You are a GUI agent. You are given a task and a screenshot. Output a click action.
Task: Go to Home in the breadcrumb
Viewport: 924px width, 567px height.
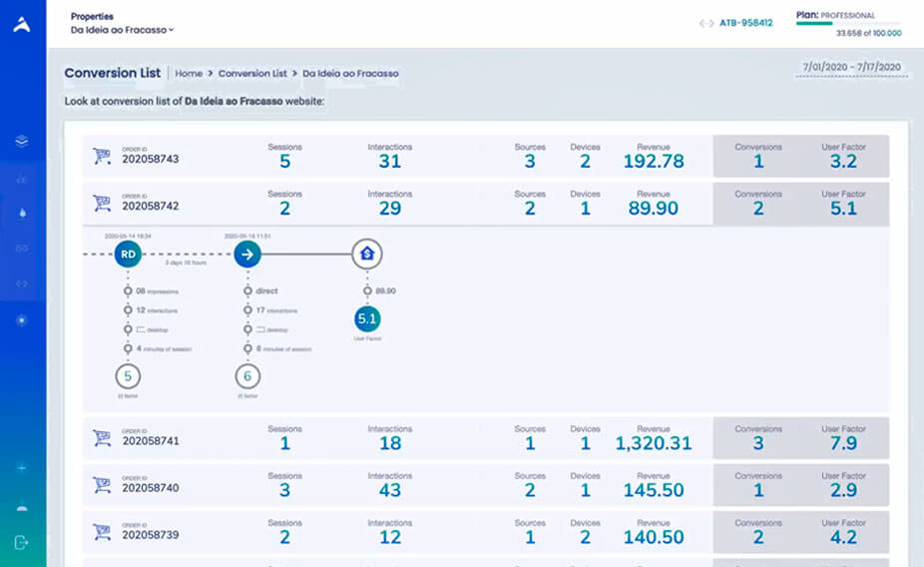tap(189, 74)
